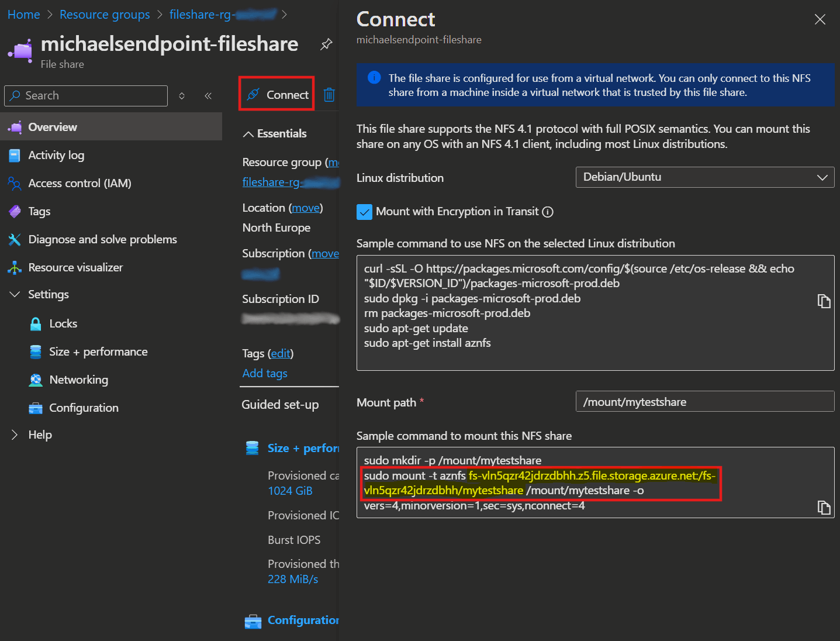Click the Subscription move link

[x=325, y=253]
